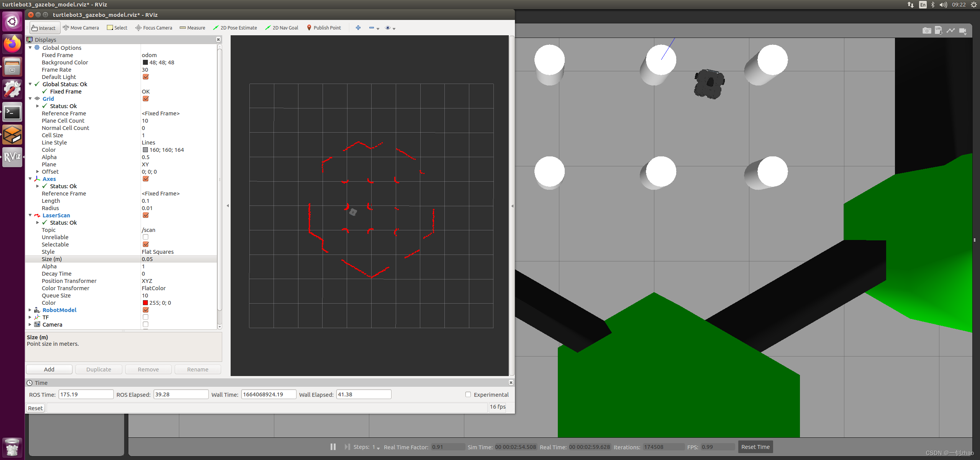Select the Move Camera tool

coord(81,28)
